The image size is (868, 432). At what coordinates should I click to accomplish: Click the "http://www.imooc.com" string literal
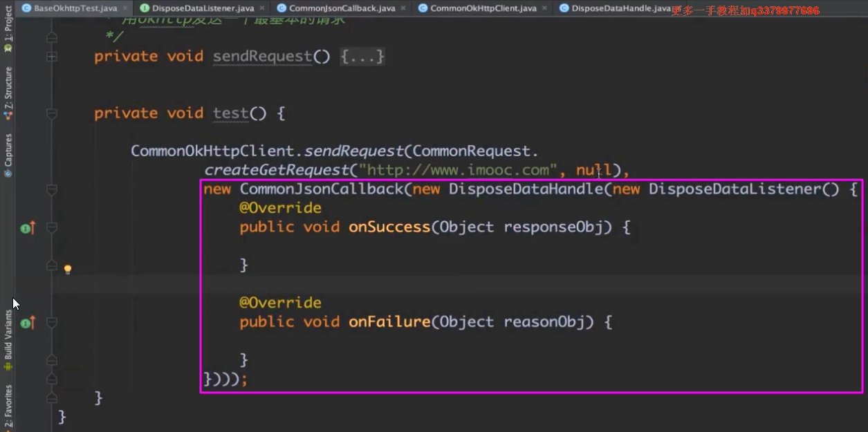tap(458, 170)
